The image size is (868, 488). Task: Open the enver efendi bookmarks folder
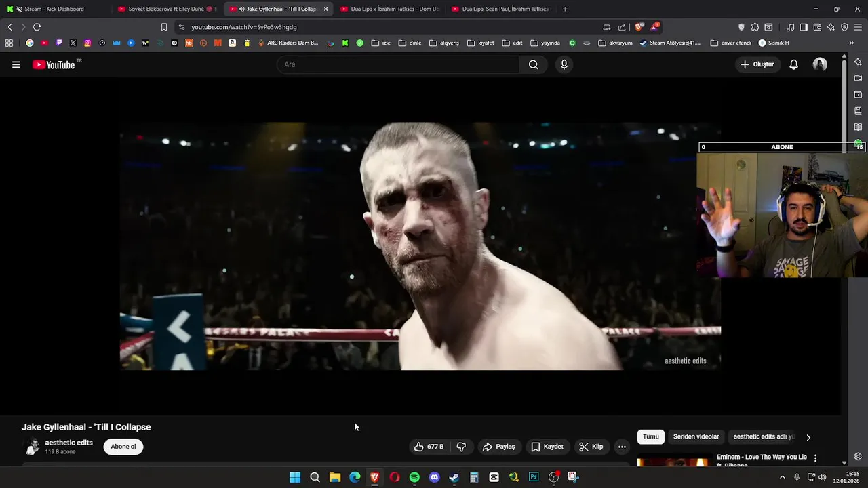coord(730,43)
